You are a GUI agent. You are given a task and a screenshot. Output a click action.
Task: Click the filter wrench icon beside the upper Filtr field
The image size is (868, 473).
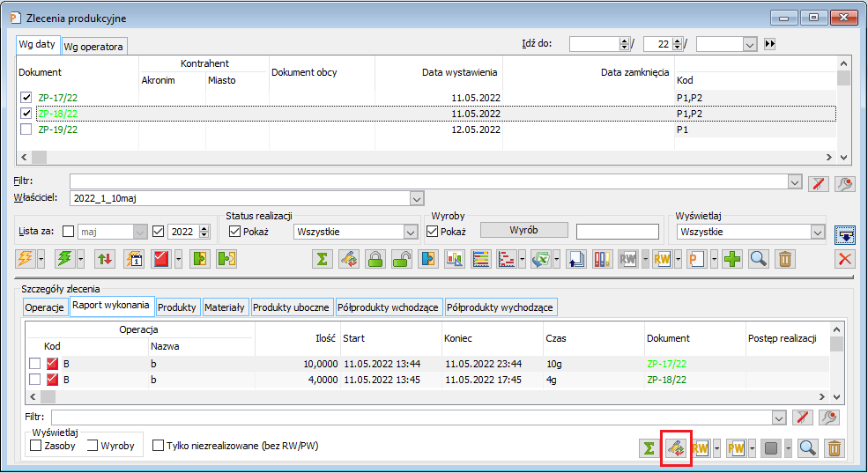pyautogui.click(x=845, y=183)
